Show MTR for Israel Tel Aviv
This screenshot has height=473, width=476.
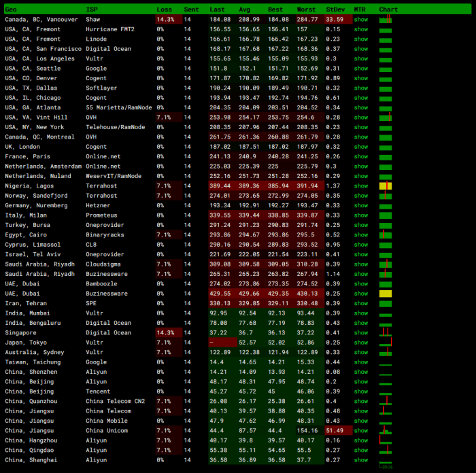point(361,254)
